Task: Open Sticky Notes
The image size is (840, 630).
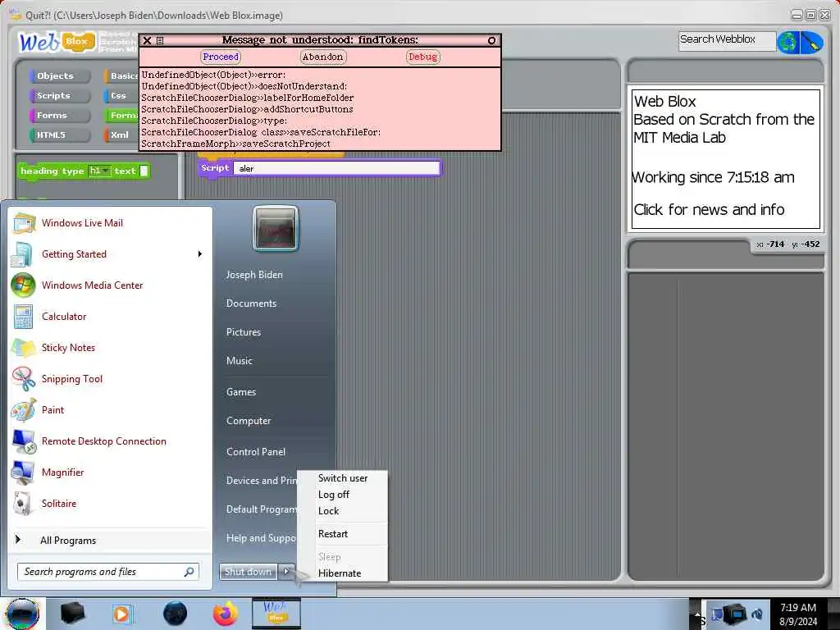Action: pyautogui.click(x=110, y=347)
